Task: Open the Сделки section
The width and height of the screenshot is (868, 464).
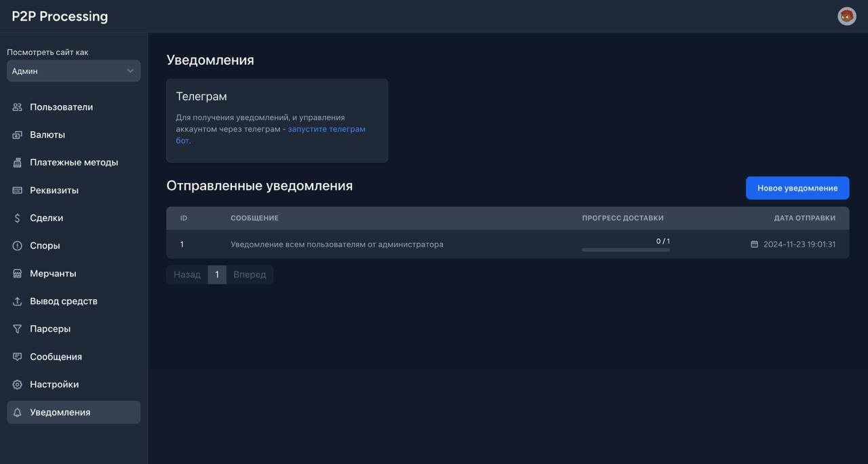Action: click(x=74, y=218)
